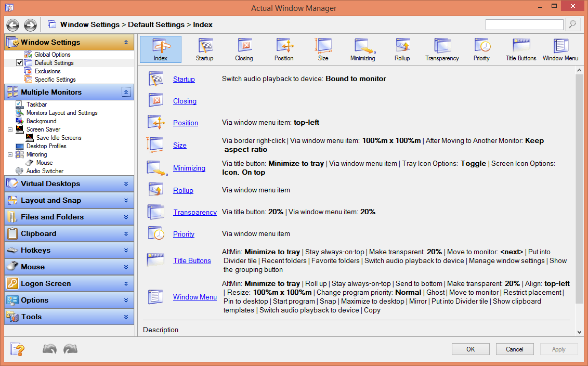
Task: Open the help icon at bottom left
Action: [17, 349]
